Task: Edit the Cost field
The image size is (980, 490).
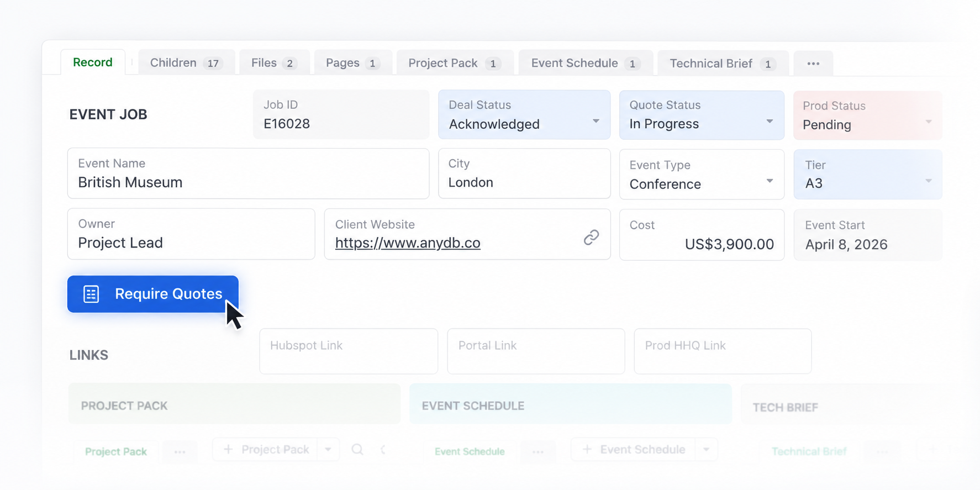Action: pyautogui.click(x=702, y=234)
